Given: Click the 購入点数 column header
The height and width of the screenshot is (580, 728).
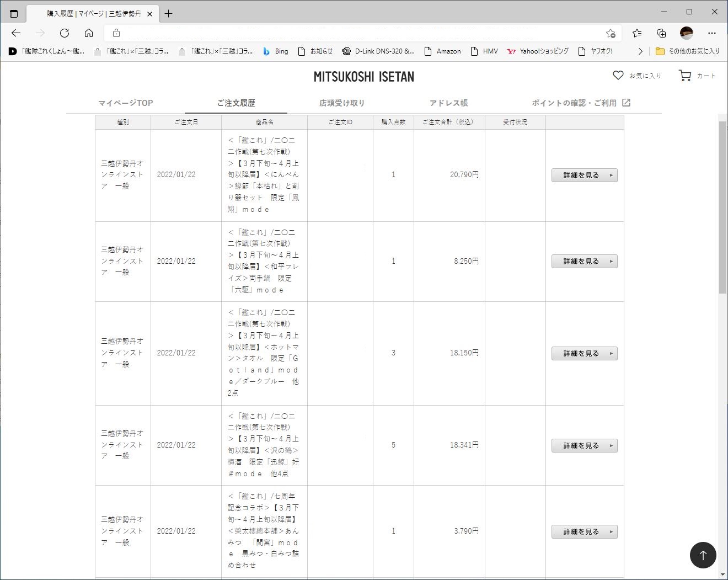Looking at the screenshot, I should tap(393, 122).
